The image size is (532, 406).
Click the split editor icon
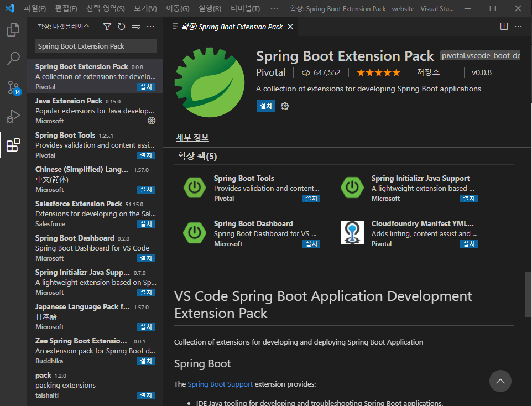(503, 25)
